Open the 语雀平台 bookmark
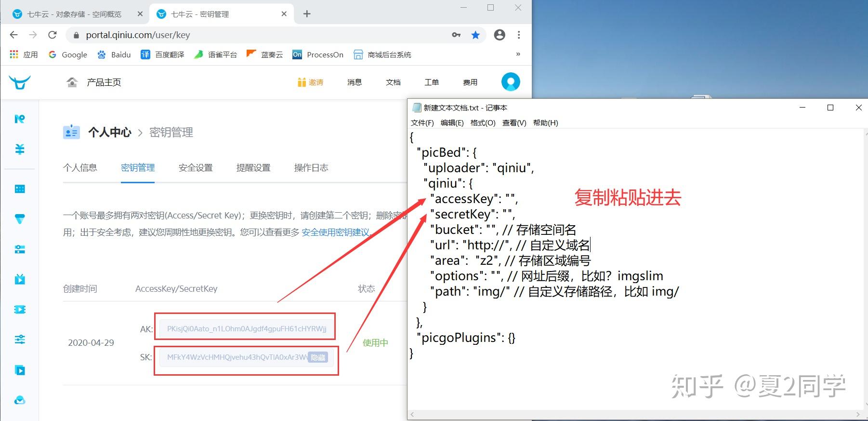Image resolution: width=868 pixels, height=421 pixels. click(x=215, y=54)
